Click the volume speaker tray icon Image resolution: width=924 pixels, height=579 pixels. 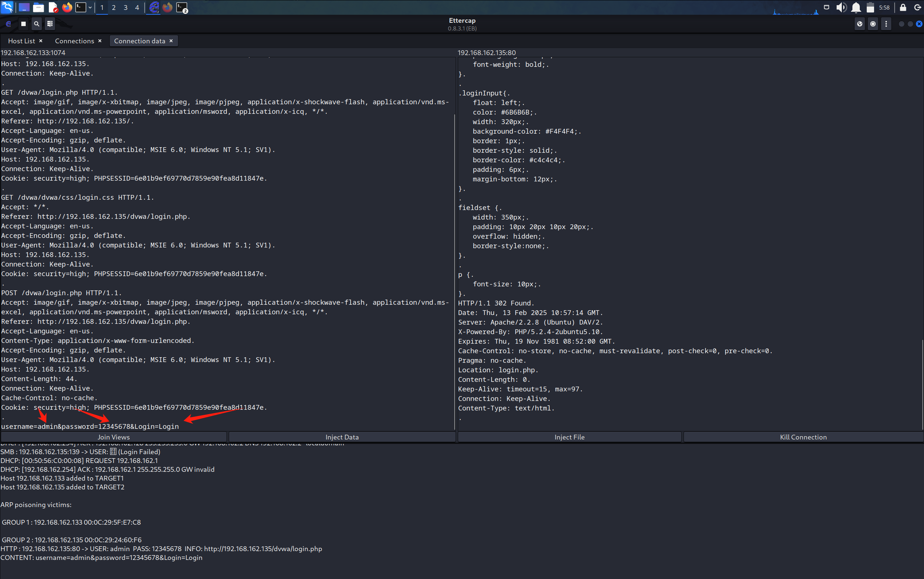pyautogui.click(x=841, y=7)
